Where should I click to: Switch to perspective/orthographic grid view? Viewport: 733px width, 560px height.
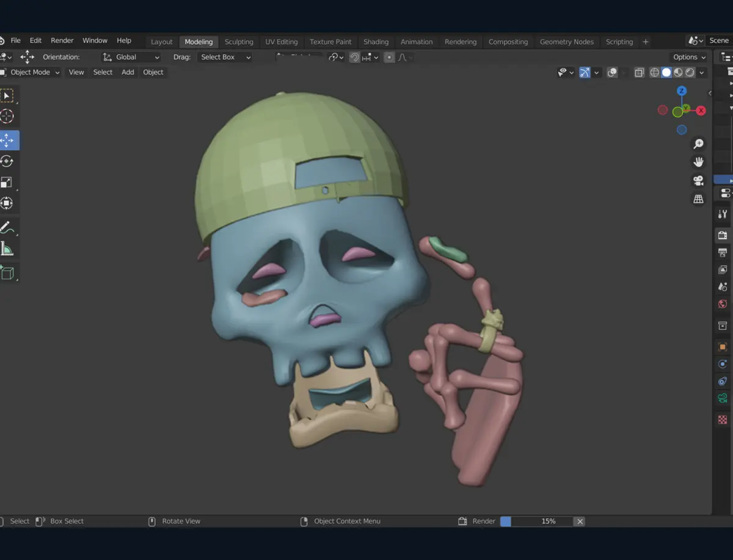point(698,199)
